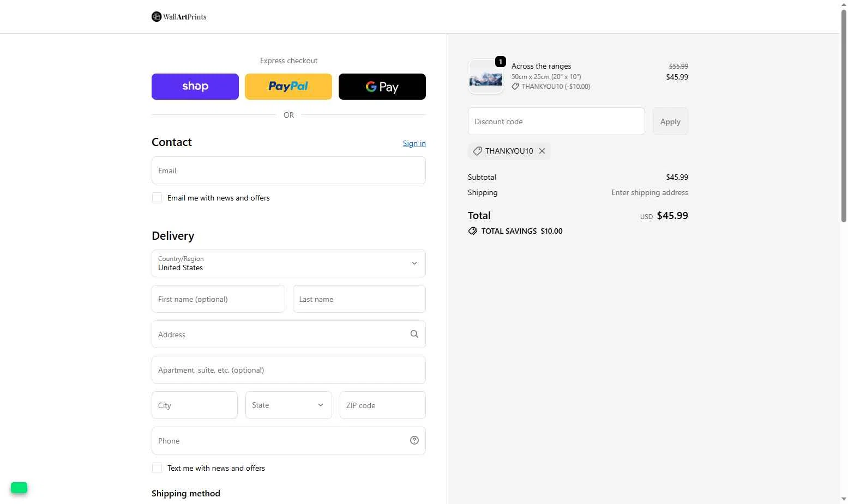Check out with PayPal
The height and width of the screenshot is (504, 848).
(x=288, y=87)
